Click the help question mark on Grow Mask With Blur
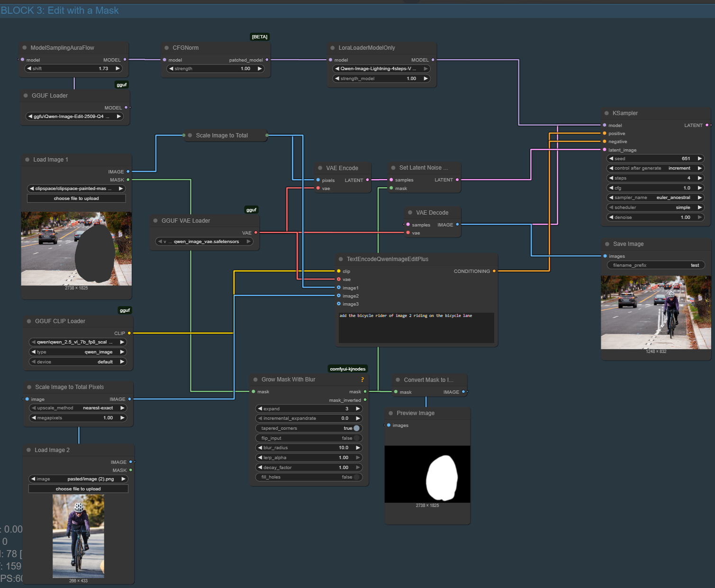This screenshot has height=588, width=715. (362, 380)
